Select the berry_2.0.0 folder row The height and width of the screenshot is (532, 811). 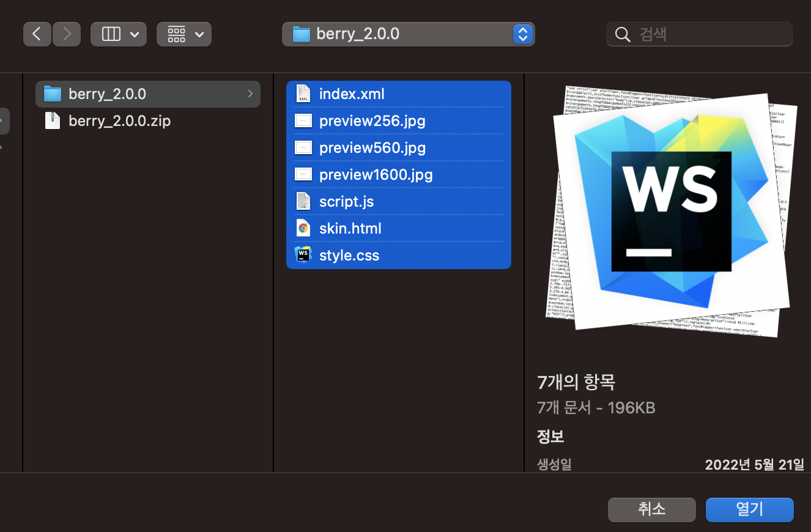(x=148, y=94)
